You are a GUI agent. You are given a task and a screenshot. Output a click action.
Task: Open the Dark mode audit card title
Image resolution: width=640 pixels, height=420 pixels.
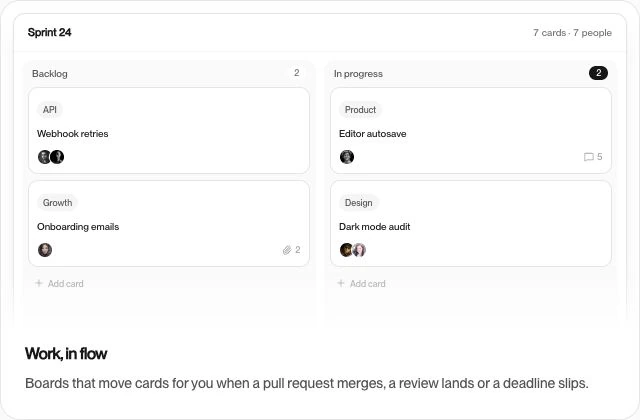(375, 227)
